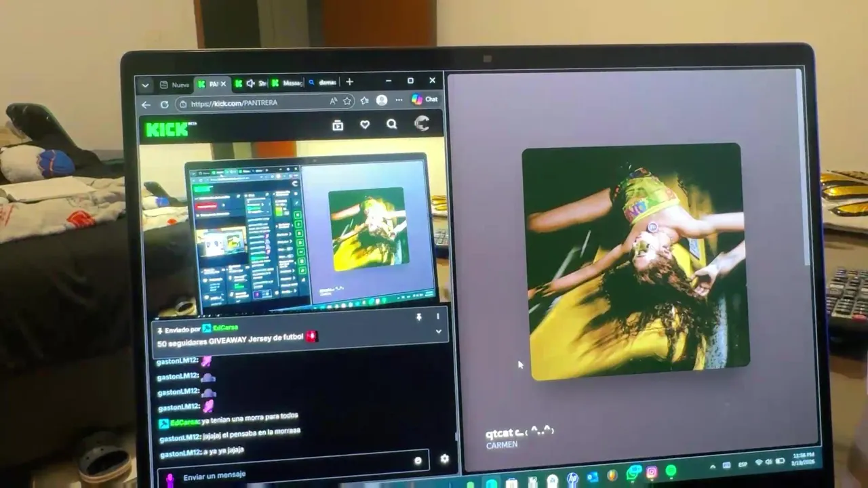868x488 pixels.
Task: Open a new browser tab with the plus button
Action: pyautogui.click(x=349, y=82)
